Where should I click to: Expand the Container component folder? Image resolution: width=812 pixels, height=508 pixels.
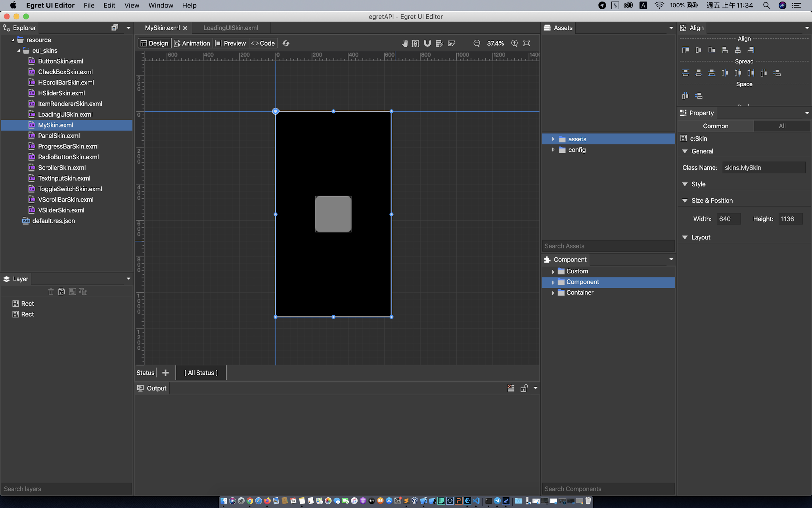[553, 293]
